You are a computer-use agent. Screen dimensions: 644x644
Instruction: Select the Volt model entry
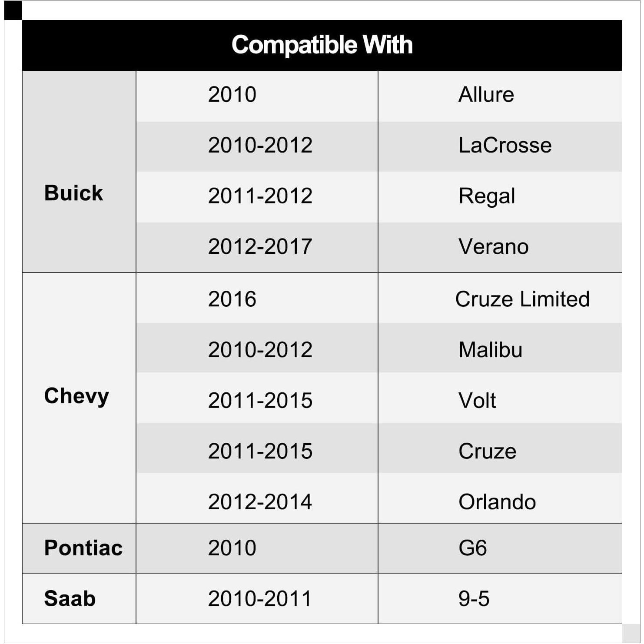477,400
